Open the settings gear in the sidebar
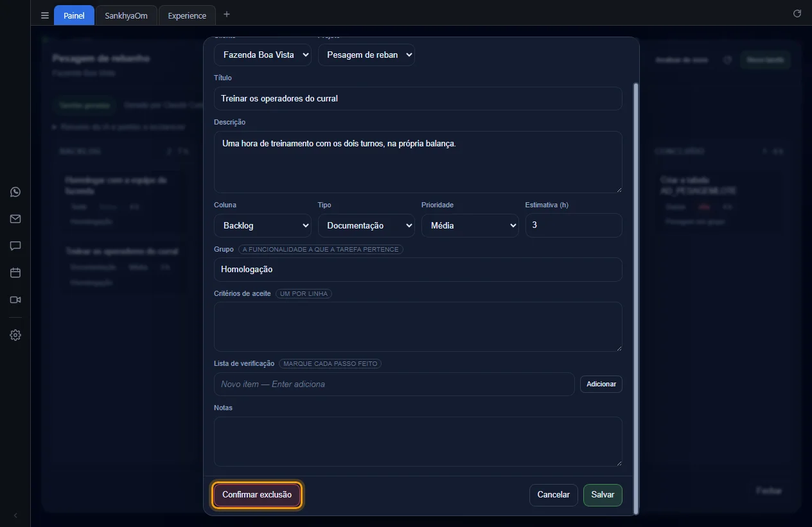The image size is (812, 527). click(x=15, y=335)
